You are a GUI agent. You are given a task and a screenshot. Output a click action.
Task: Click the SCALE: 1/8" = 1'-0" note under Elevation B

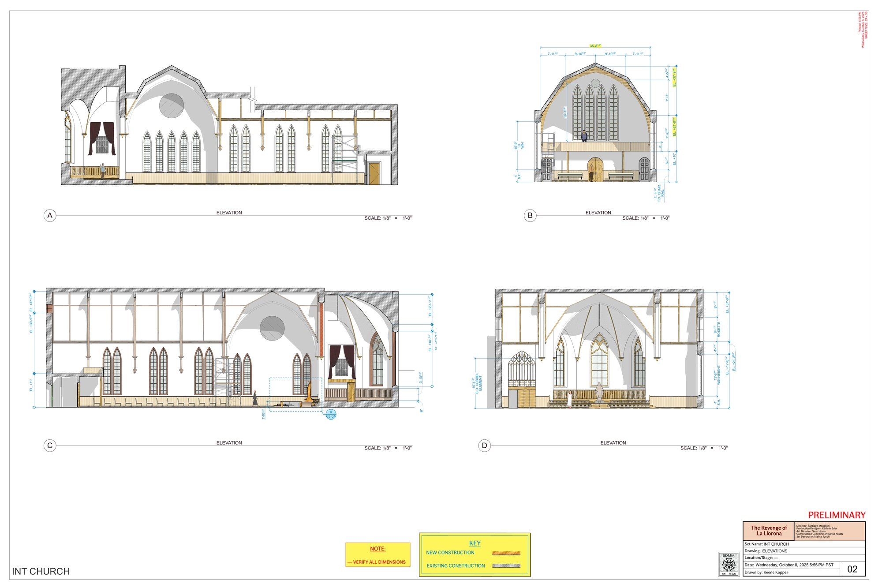(646, 218)
